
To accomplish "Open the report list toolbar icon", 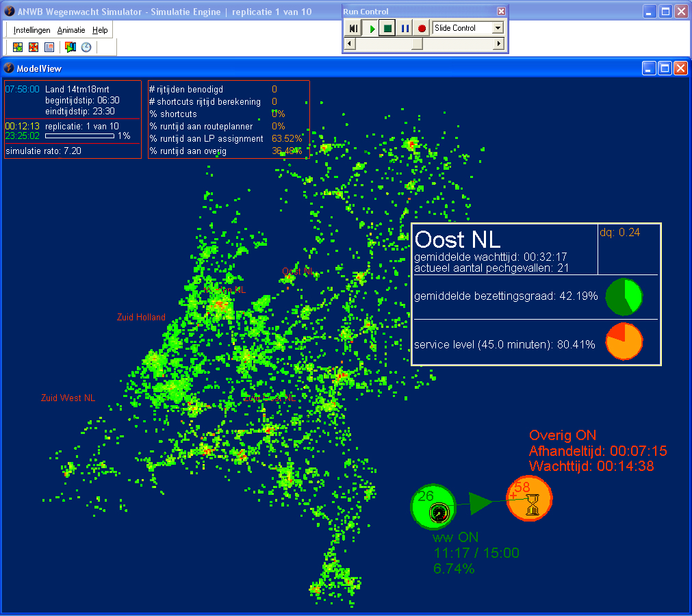I will click(49, 47).
